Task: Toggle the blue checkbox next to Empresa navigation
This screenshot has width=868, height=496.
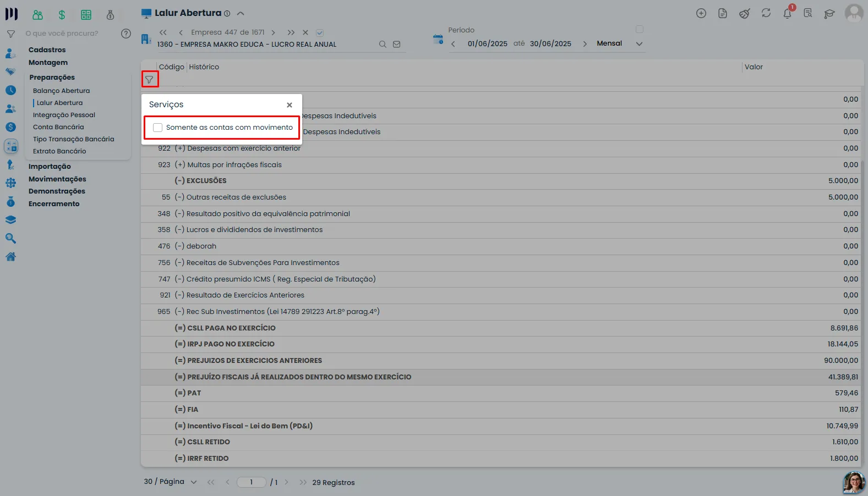Action: click(320, 32)
